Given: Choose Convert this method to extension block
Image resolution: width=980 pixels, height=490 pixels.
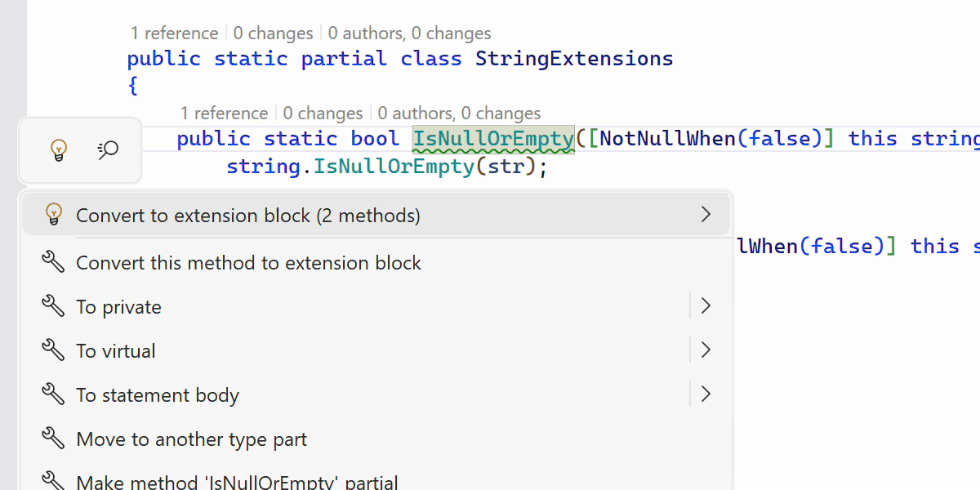Looking at the screenshot, I should tap(248, 263).
